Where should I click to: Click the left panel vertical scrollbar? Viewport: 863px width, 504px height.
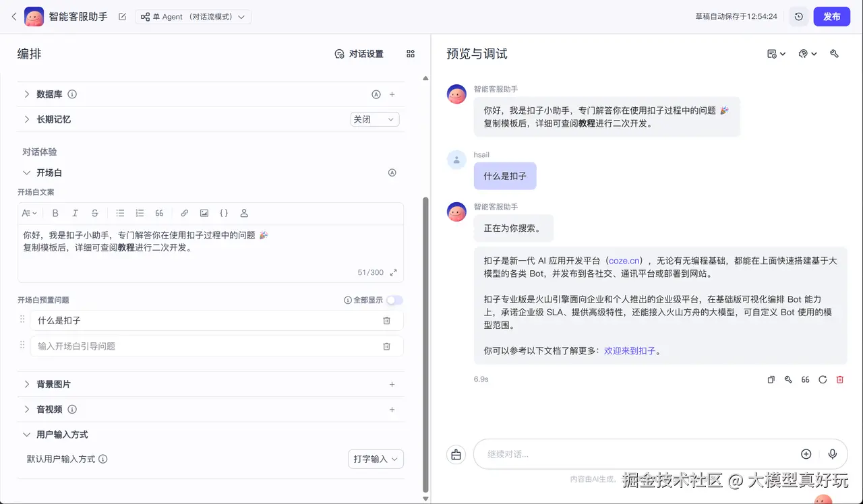[x=425, y=344]
